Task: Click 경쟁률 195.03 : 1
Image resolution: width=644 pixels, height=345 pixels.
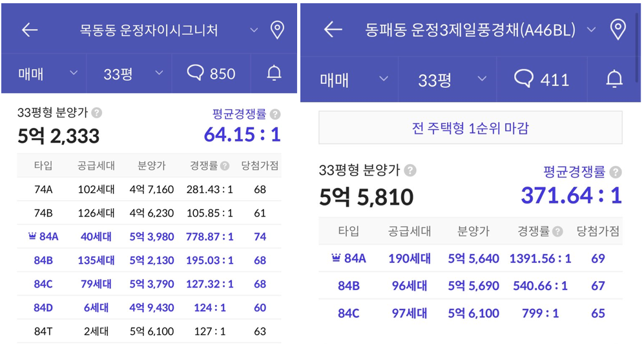Action: 210,260
